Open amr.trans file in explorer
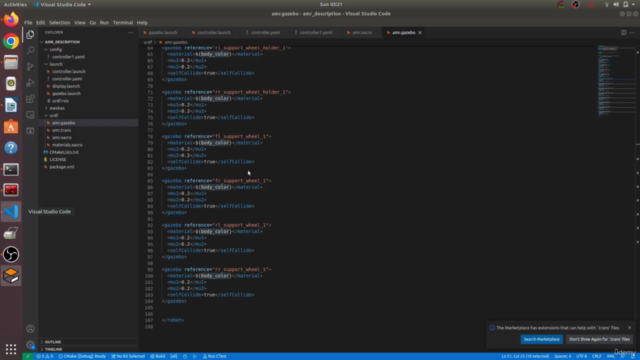The width and height of the screenshot is (640, 360). (61, 130)
